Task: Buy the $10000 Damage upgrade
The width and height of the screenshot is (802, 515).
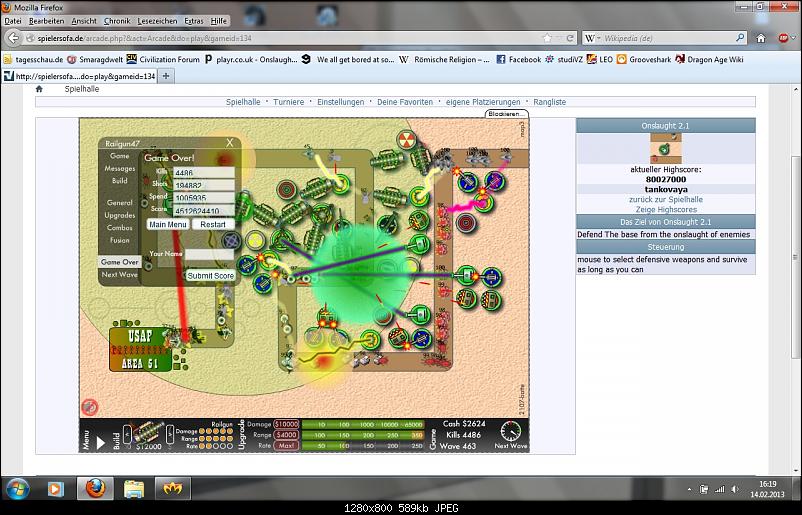Action: tap(286, 424)
